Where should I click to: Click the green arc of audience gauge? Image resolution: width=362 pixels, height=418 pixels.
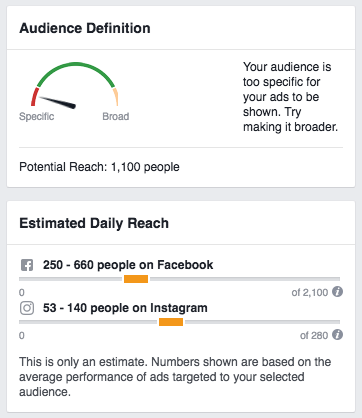click(x=76, y=71)
